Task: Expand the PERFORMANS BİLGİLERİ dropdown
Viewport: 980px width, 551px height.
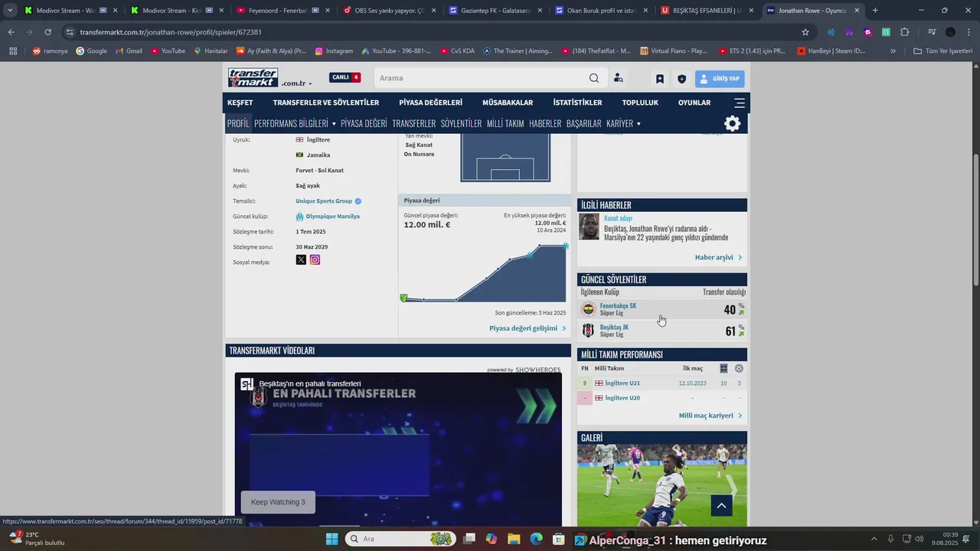Action: (x=295, y=123)
